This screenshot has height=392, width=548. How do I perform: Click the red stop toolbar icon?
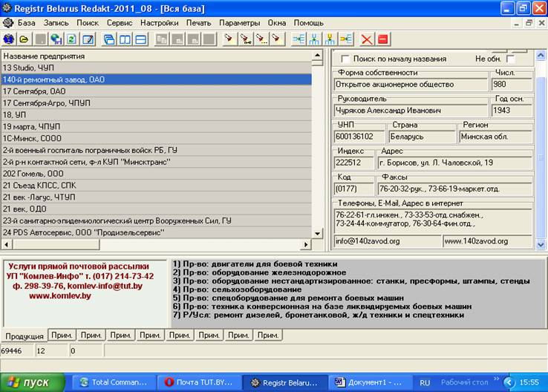[382, 39]
